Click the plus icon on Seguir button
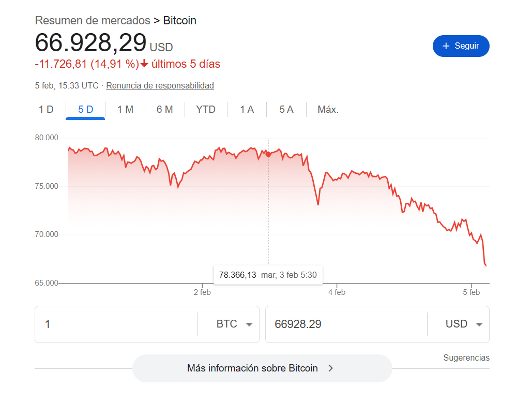532x402 pixels. (x=446, y=46)
